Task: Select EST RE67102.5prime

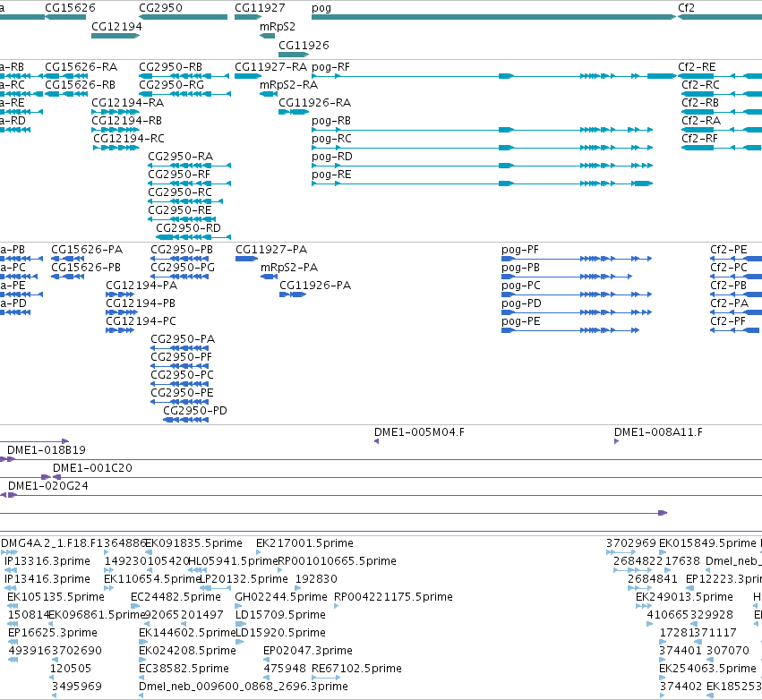Action: click(326, 677)
